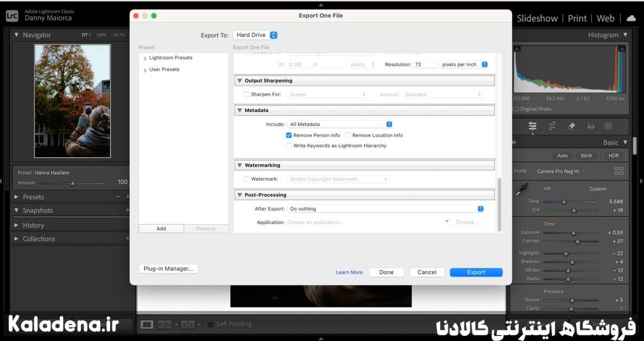Select the Healing eraser tool icon

tap(571, 126)
